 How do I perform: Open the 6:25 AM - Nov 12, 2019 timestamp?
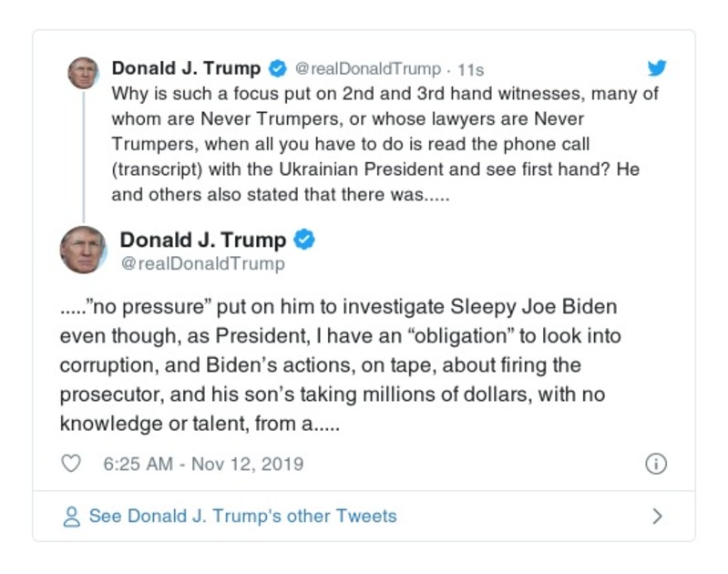coord(203,464)
